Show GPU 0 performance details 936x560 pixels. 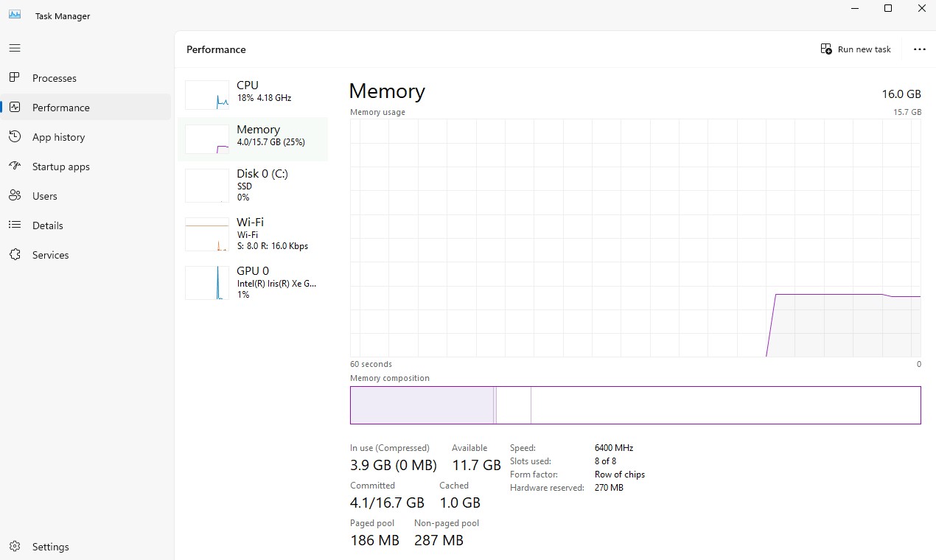(253, 282)
